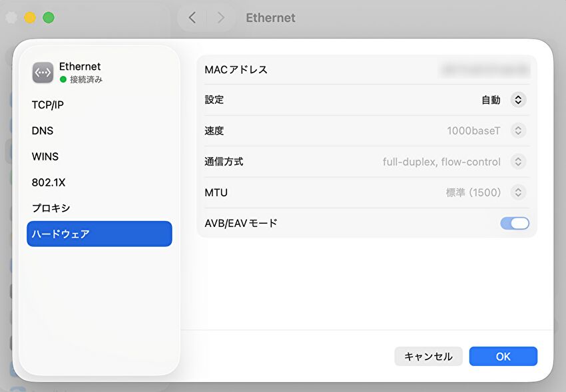The image size is (566, 392).
Task: Select the DNS sidebar item
Action: (x=43, y=131)
